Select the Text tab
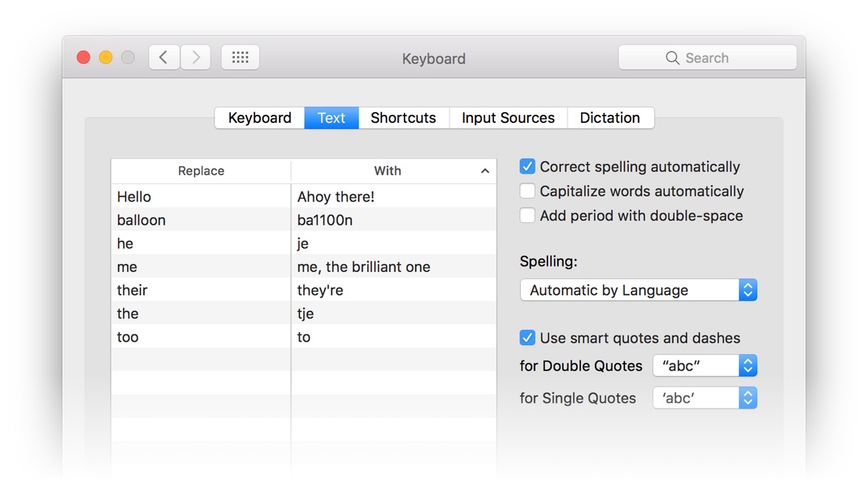Viewport: 868px width, 490px height. tap(331, 117)
